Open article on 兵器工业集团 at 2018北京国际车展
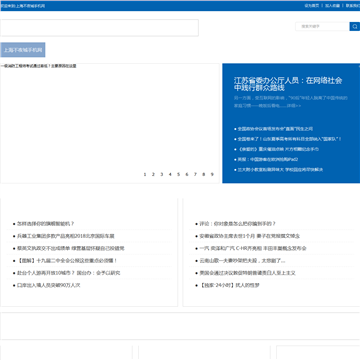This screenshot has width=360, height=360. point(66,236)
